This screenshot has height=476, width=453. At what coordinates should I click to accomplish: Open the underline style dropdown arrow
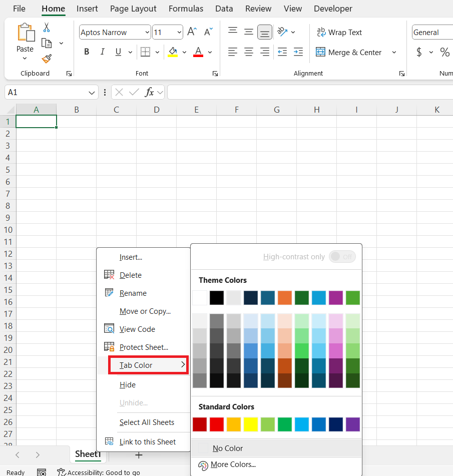(x=130, y=52)
